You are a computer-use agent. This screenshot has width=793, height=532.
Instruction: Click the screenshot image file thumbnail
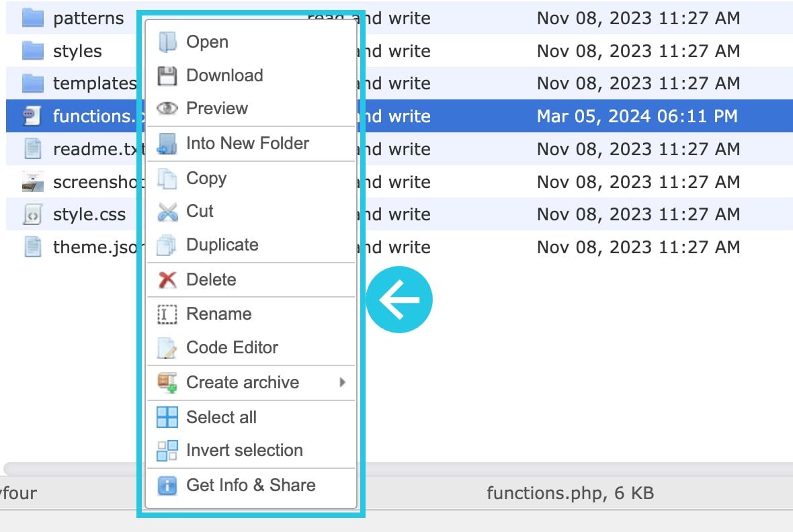pos(33,182)
